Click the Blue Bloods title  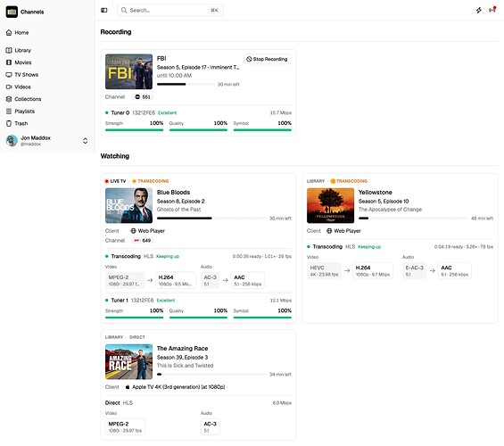(173, 192)
